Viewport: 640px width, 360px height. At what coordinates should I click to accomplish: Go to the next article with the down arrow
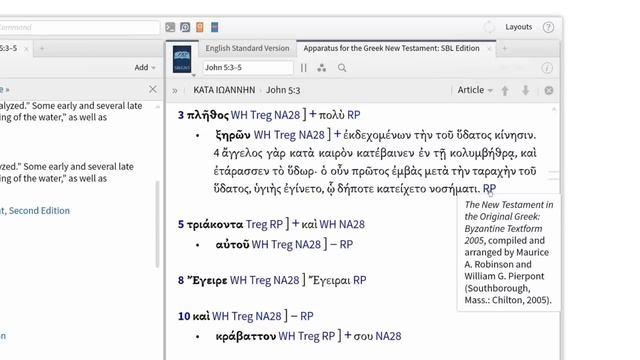pyautogui.click(x=526, y=90)
